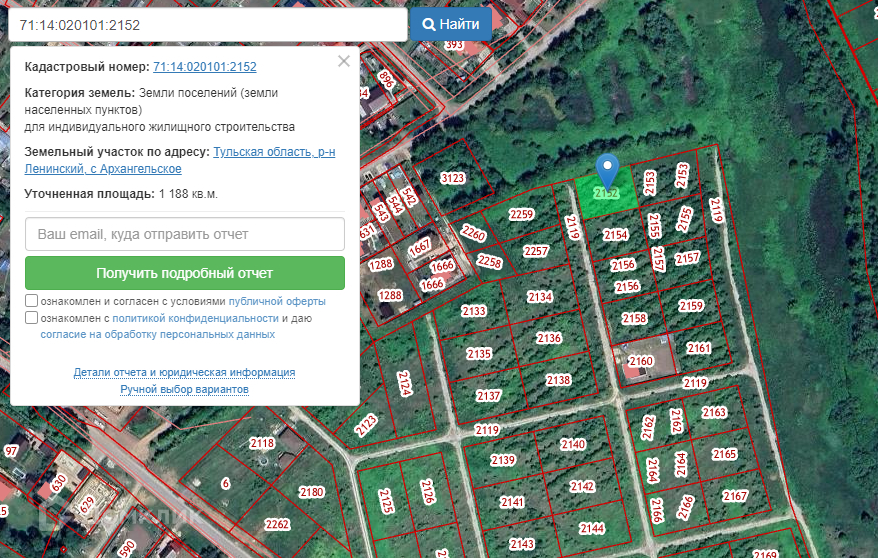Open Детали отчета и юридическая информация
The height and width of the screenshot is (558, 878).
point(184,372)
